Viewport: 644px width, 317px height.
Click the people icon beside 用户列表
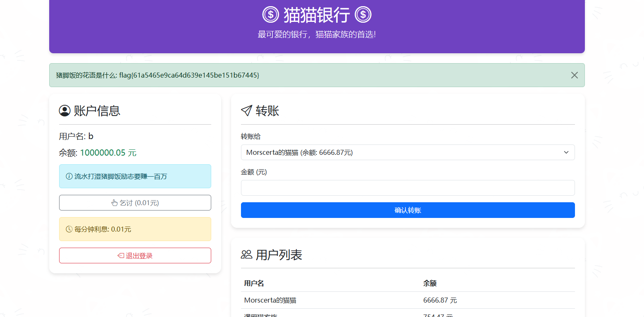click(246, 255)
